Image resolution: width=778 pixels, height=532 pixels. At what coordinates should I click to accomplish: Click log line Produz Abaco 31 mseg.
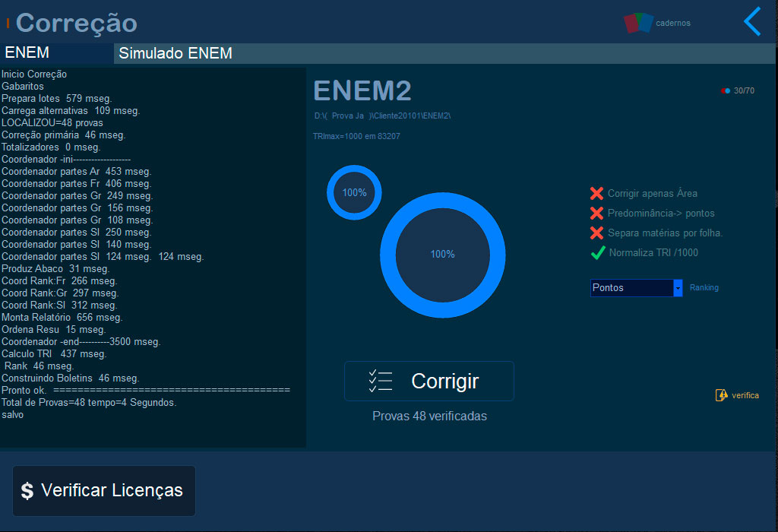click(x=55, y=268)
